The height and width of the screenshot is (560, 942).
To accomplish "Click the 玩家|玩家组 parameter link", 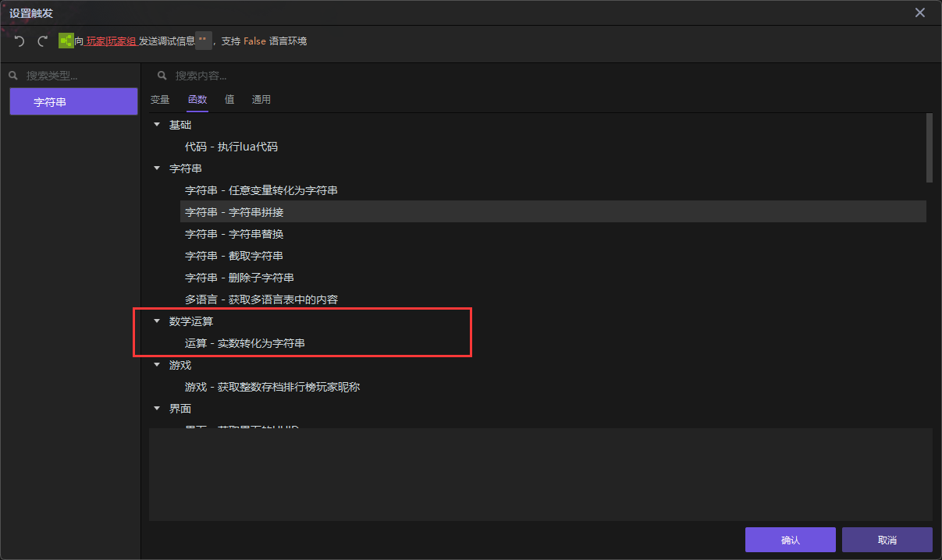I will pyautogui.click(x=111, y=41).
